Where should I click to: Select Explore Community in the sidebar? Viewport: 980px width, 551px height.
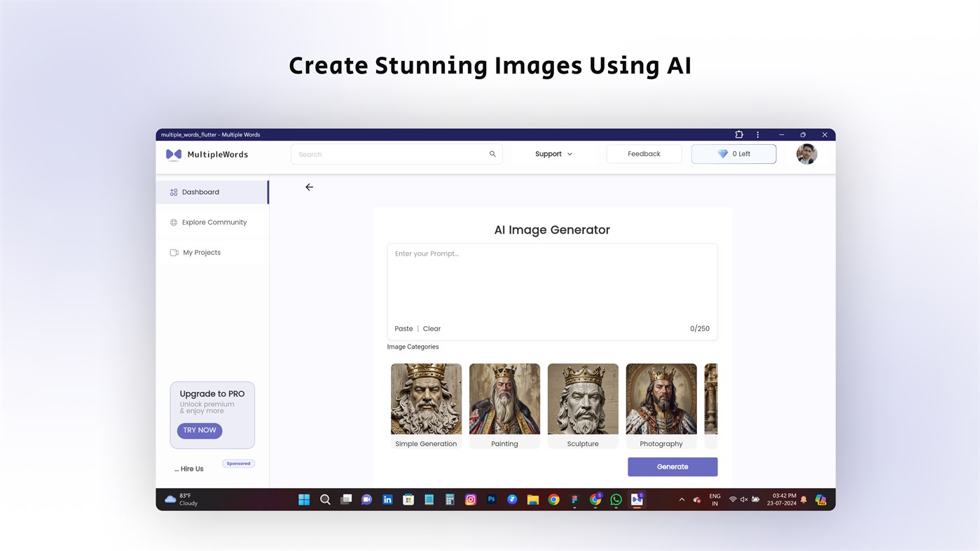214,222
